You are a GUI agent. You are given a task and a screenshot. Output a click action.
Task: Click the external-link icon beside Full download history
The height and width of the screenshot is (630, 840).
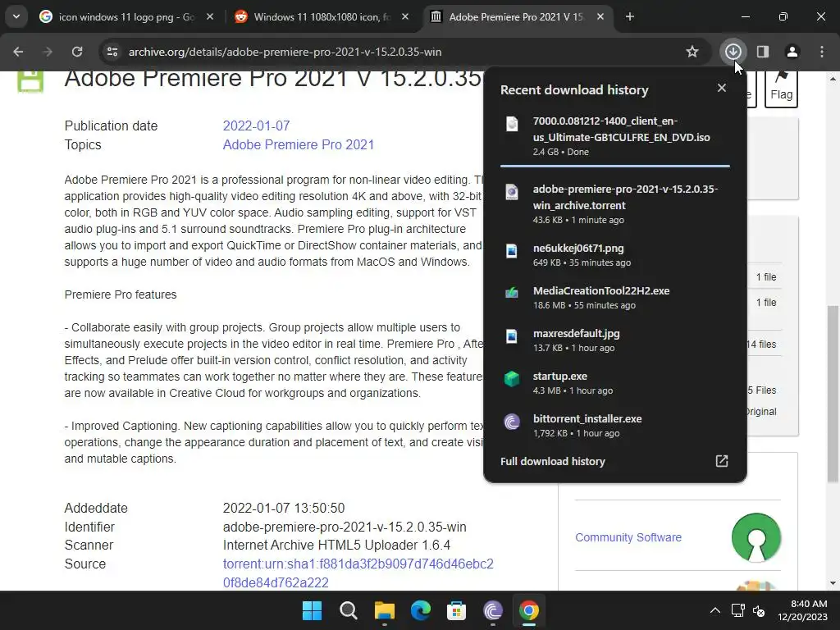coord(722,461)
